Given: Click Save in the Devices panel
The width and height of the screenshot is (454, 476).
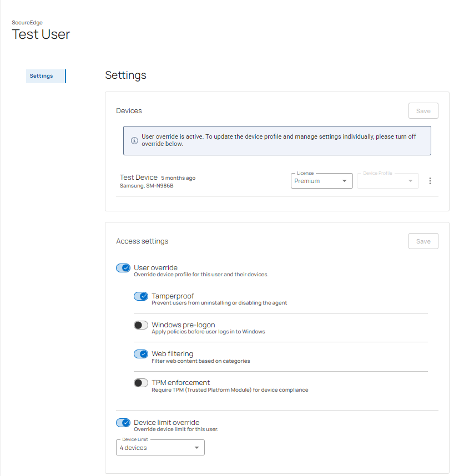Looking at the screenshot, I should 423,111.
